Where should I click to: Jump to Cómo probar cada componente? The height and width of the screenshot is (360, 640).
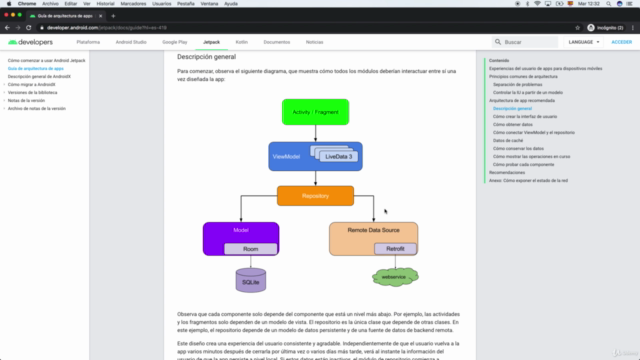coord(524,164)
